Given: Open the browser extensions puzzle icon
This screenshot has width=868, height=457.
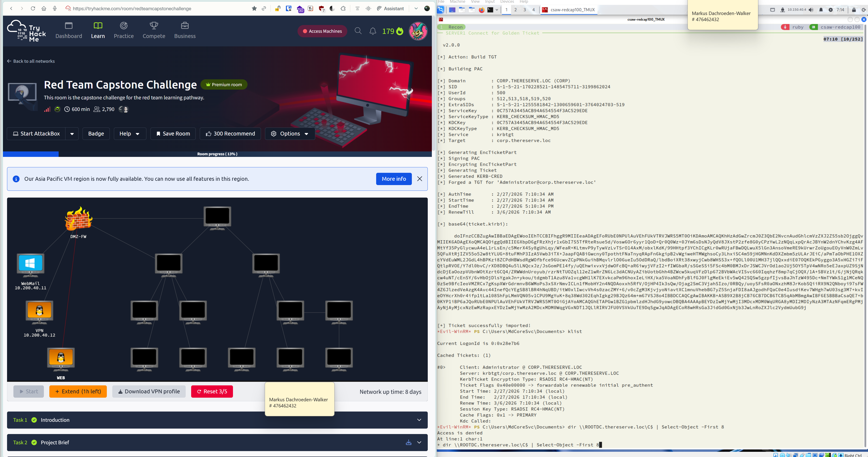Looking at the screenshot, I should click(343, 8).
